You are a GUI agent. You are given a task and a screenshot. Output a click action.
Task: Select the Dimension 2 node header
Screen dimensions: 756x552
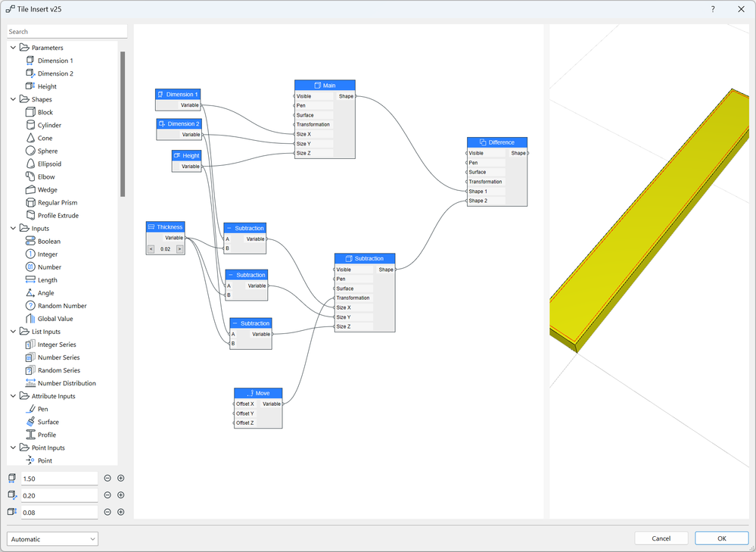[x=179, y=124]
